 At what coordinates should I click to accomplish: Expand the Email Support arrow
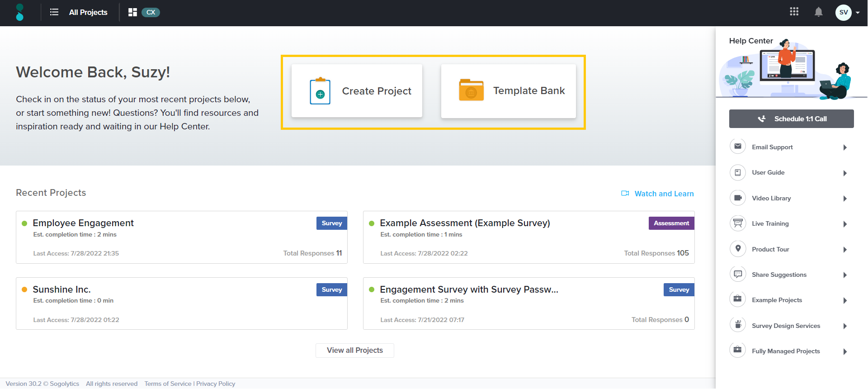(845, 147)
